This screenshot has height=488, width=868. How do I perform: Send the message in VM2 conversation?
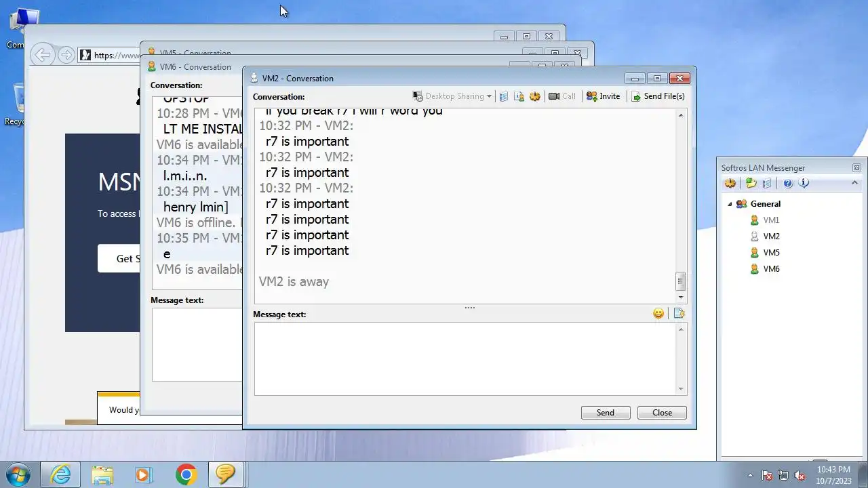coord(606,413)
